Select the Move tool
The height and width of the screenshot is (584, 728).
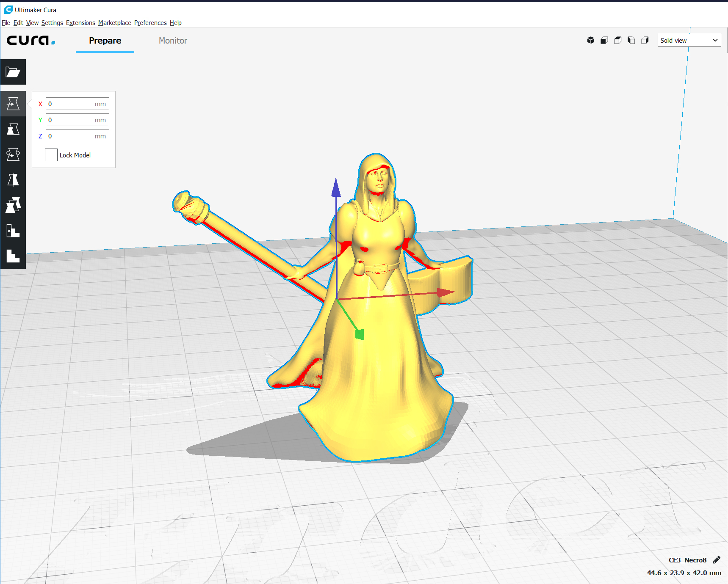[x=13, y=104]
